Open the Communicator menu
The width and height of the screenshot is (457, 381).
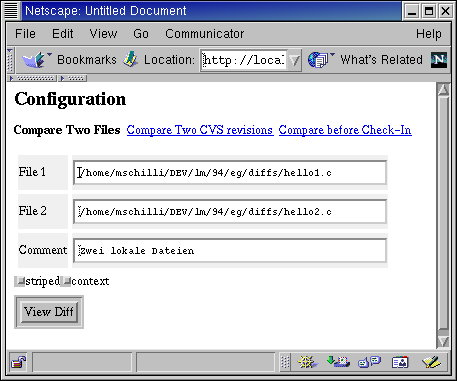(205, 34)
